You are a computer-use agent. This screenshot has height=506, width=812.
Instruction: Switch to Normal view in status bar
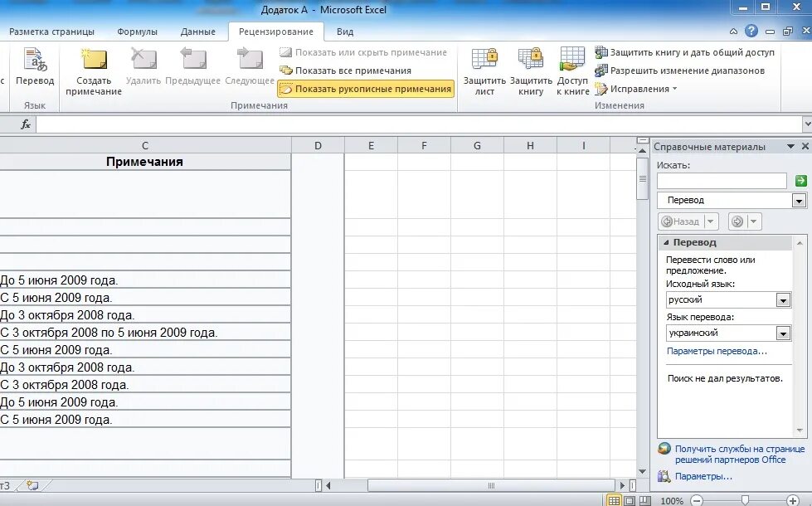(x=614, y=501)
